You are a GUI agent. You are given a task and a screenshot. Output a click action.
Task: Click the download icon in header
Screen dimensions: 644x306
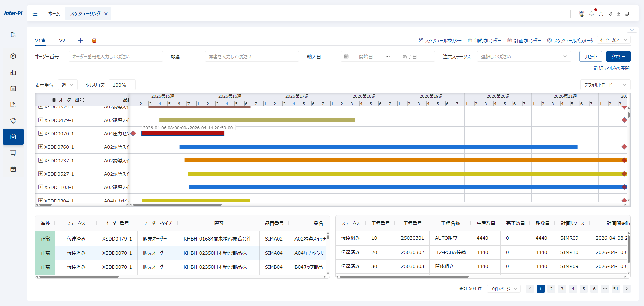tap(619, 14)
